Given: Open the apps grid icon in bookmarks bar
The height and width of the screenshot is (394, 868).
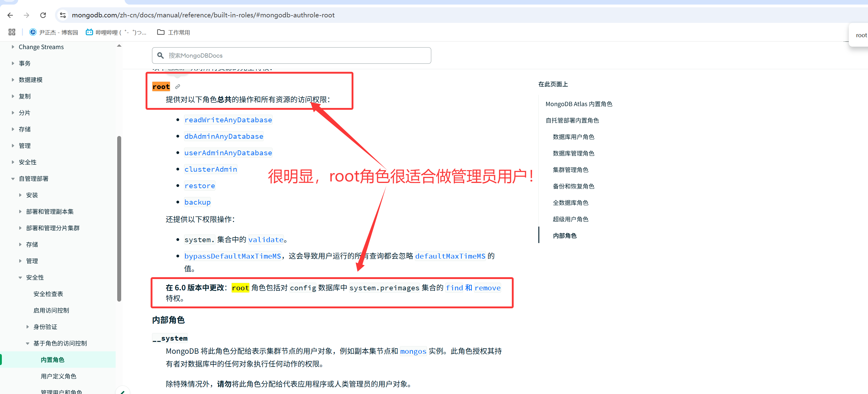Looking at the screenshot, I should pyautogui.click(x=12, y=32).
